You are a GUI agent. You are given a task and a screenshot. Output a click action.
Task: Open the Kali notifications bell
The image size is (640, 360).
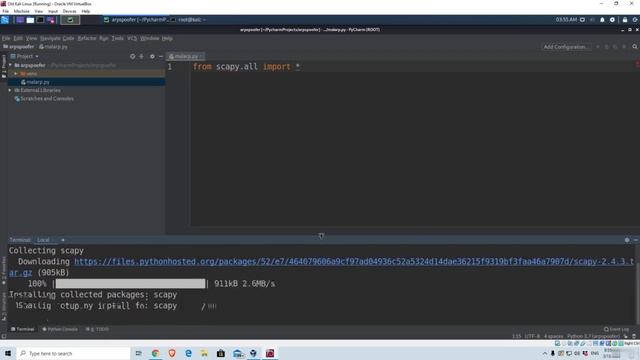[x=602, y=20]
